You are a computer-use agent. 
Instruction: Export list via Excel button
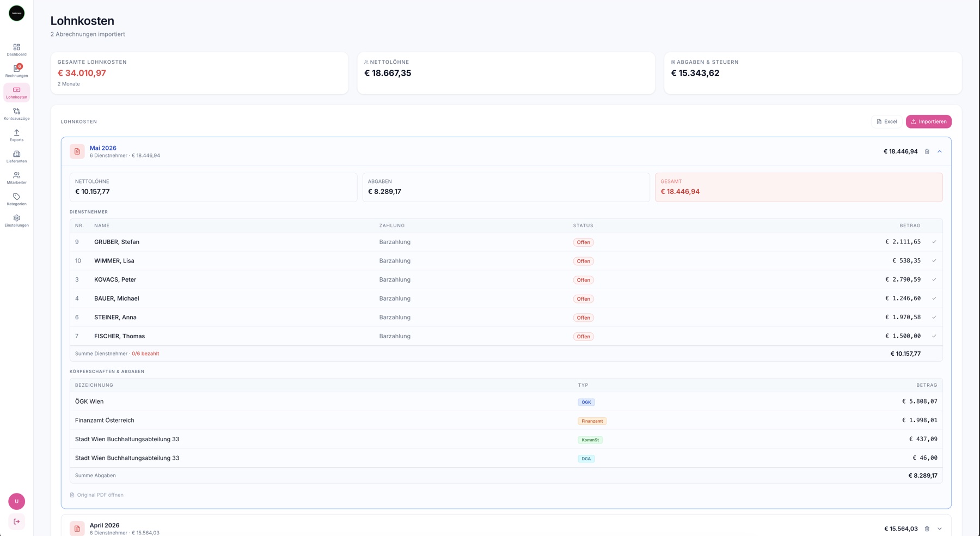(887, 121)
